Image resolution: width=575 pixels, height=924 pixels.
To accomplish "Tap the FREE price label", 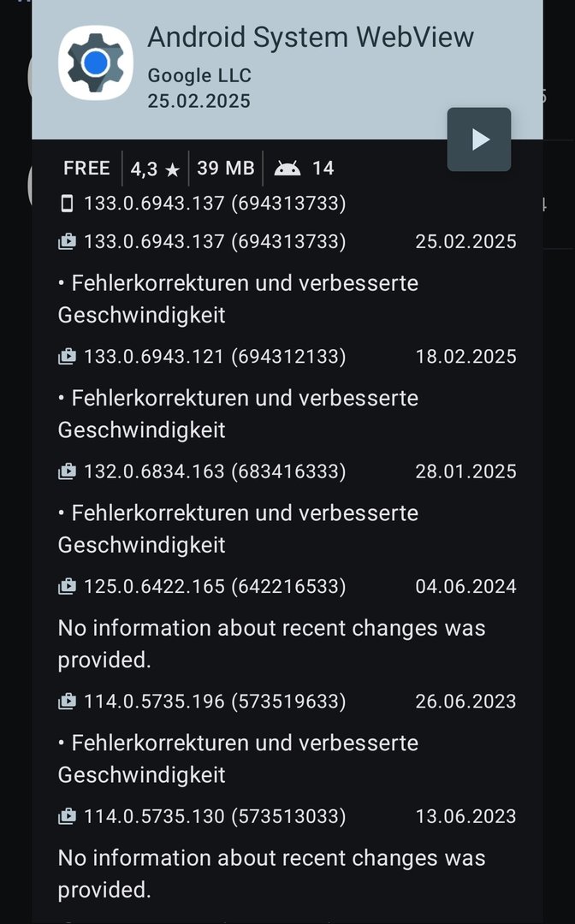I will 86,169.
